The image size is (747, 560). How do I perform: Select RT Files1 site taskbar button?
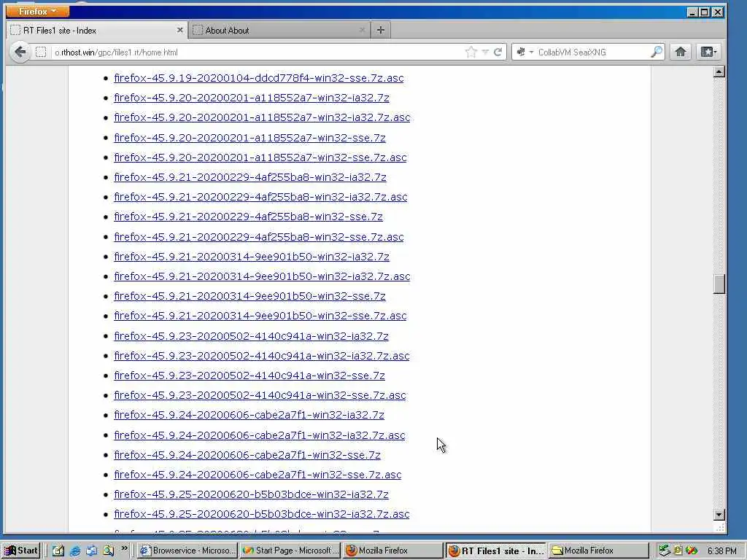[495, 551]
